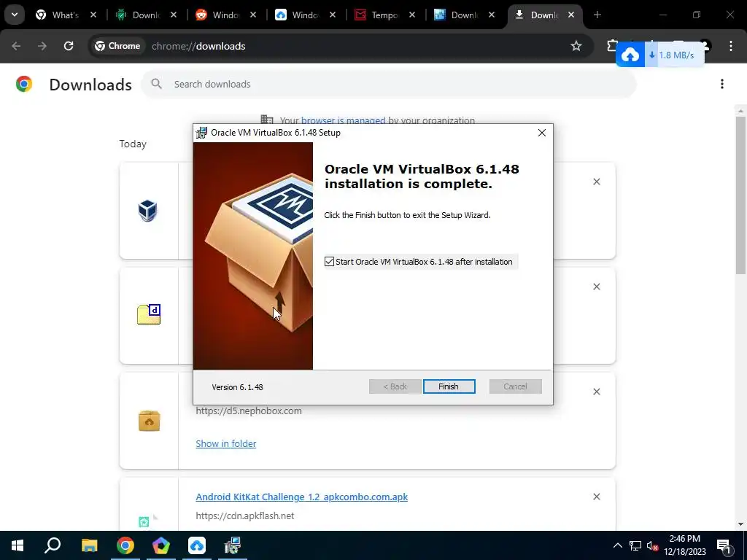Click the muted volume tray icon
Viewport: 747px width, 560px height.
[652, 545]
